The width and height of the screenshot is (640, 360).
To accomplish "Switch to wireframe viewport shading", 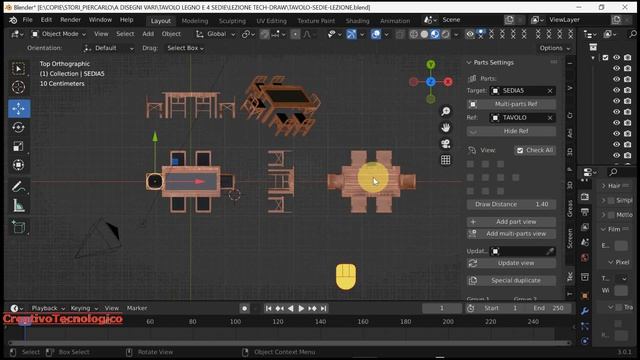I will [413, 34].
